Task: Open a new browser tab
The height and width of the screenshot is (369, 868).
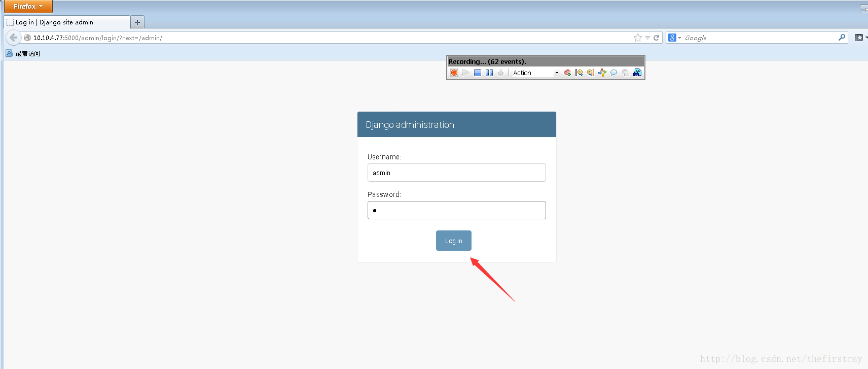Action: coord(137,22)
